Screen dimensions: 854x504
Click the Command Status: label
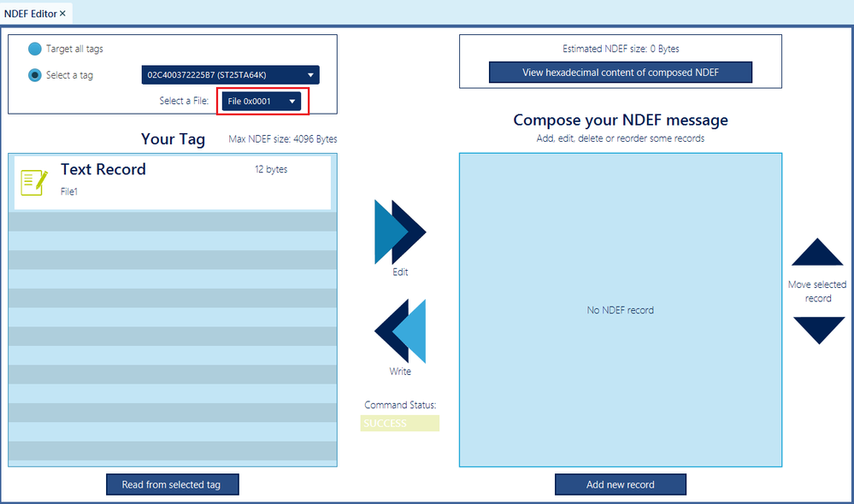coord(400,405)
